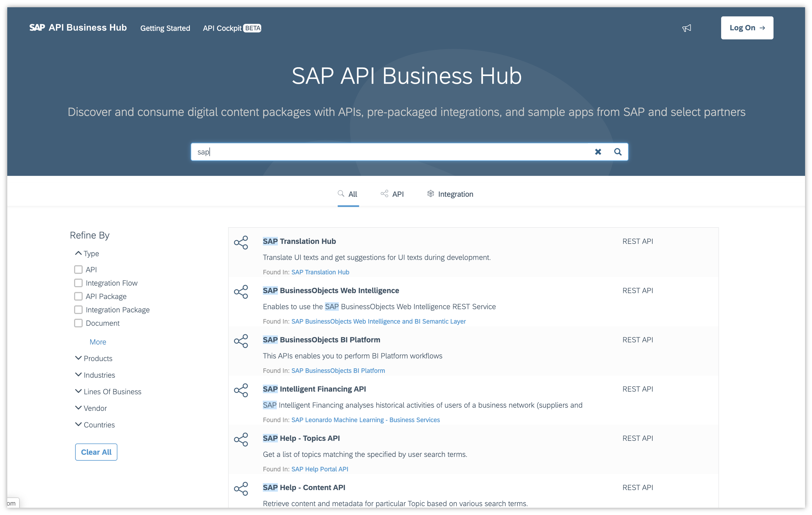The width and height of the screenshot is (812, 515).
Task: Clear the search box using the X icon
Action: pyautogui.click(x=598, y=152)
